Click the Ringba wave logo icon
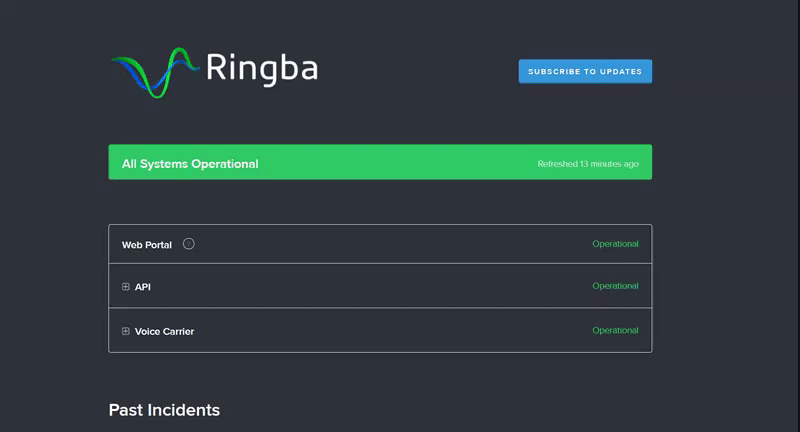Viewport: 800px width, 432px height. click(x=155, y=71)
